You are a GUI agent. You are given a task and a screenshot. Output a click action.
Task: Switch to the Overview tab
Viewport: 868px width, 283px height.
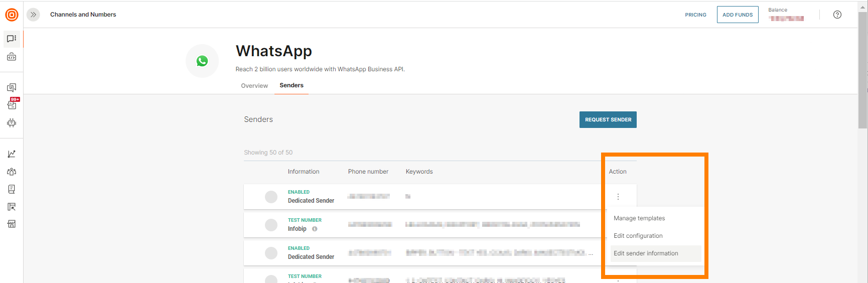pyautogui.click(x=254, y=86)
